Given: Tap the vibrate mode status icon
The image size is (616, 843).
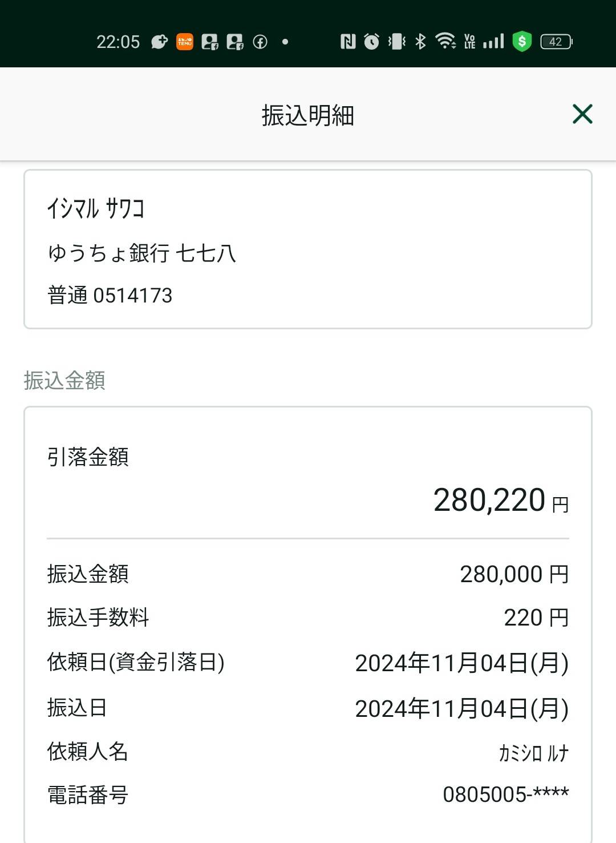Looking at the screenshot, I should click(396, 41).
